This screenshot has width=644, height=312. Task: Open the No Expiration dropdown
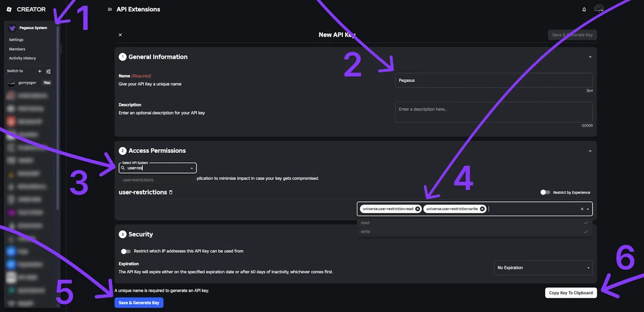coord(543,268)
